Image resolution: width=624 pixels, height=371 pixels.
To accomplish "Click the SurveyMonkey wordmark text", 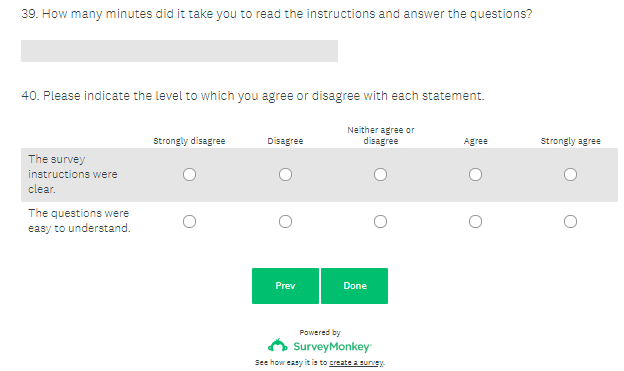I will point(332,347).
